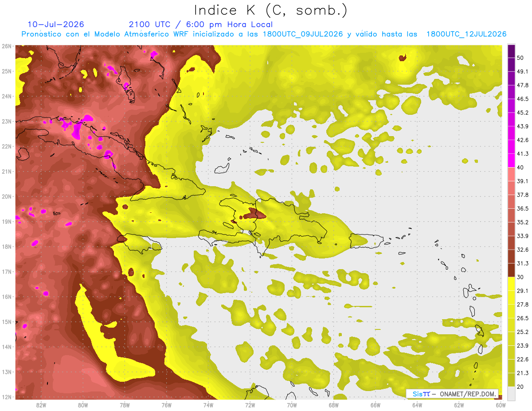The image size is (532, 411).
Task: Click the '14N' latitude label
Action: 6,347
